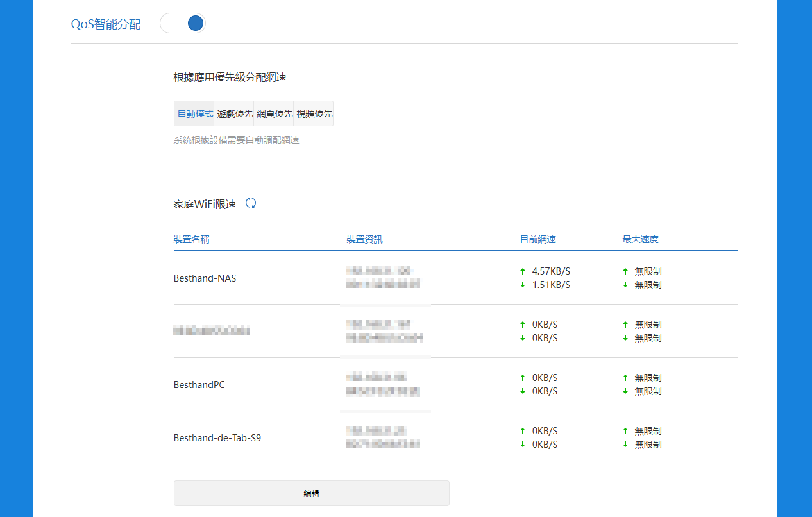
Task: Click the 裝置資訊 column header
Action: coord(364,239)
